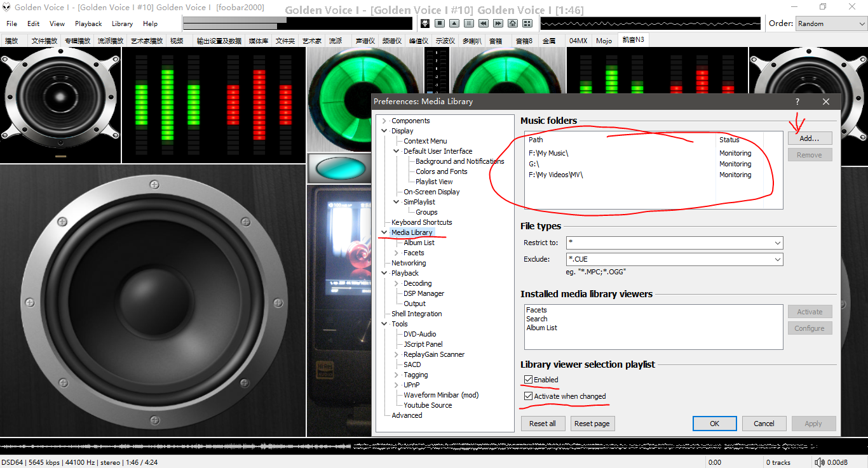This screenshot has width=868, height=468.
Task: Skip to previous track icon
Action: [484, 23]
